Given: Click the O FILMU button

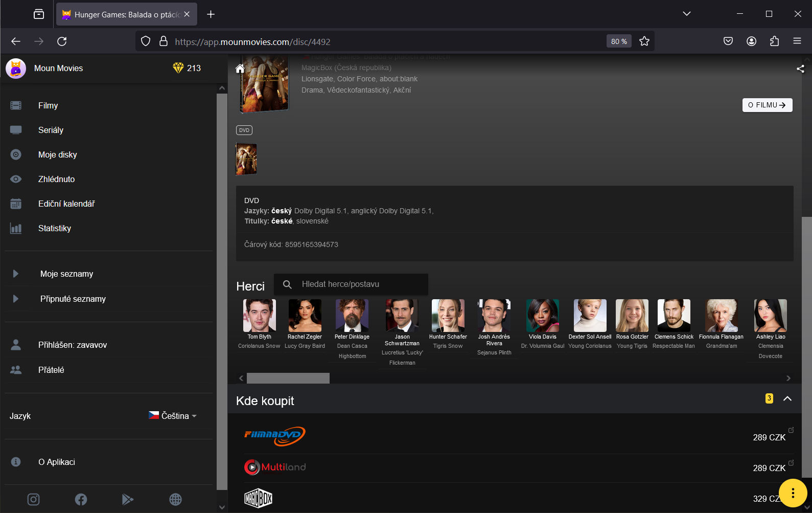Looking at the screenshot, I should tap(767, 105).
